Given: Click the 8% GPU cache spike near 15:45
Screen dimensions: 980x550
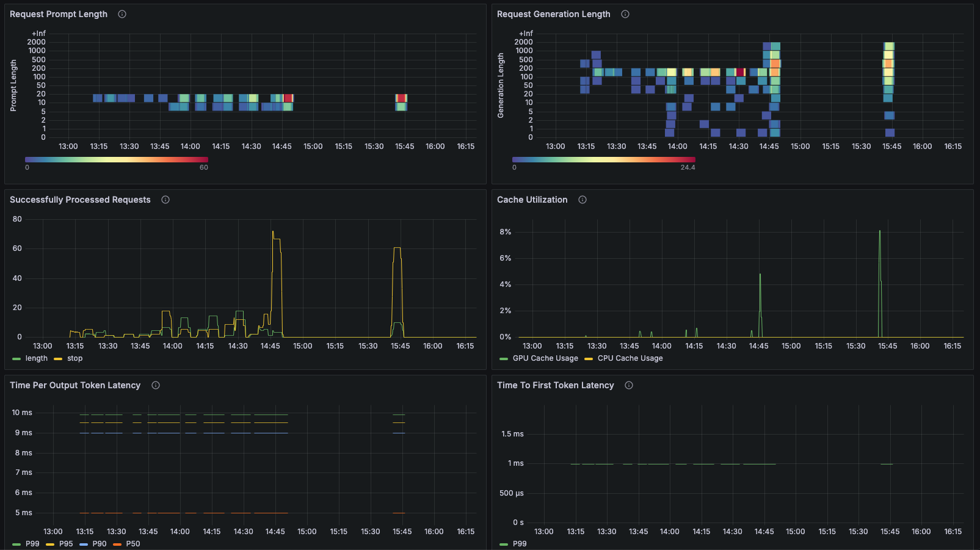Looking at the screenshot, I should pos(880,231).
